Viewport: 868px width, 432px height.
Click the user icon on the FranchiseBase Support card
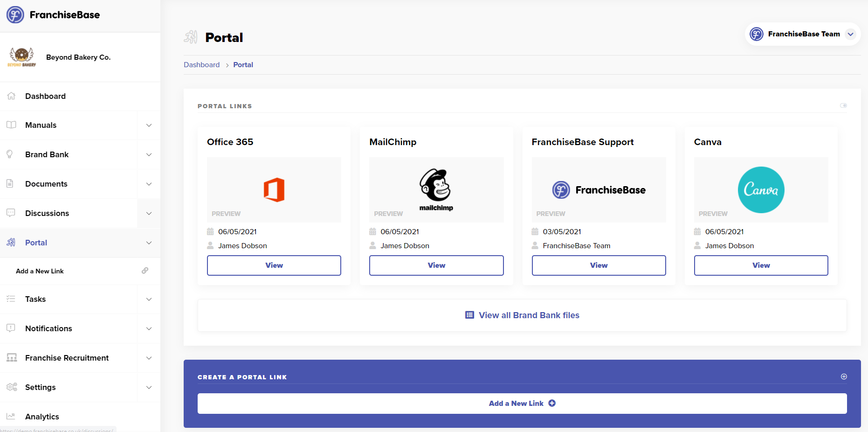click(x=535, y=245)
